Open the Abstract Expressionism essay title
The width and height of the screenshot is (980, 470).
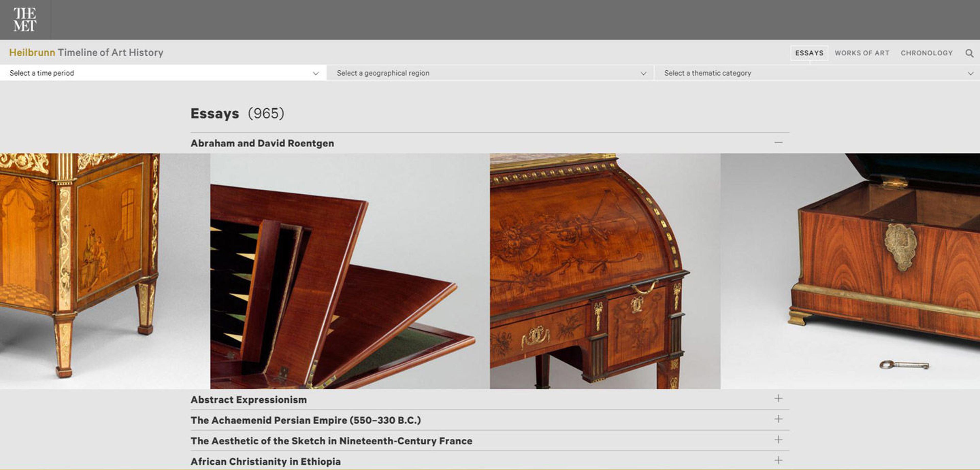click(248, 400)
